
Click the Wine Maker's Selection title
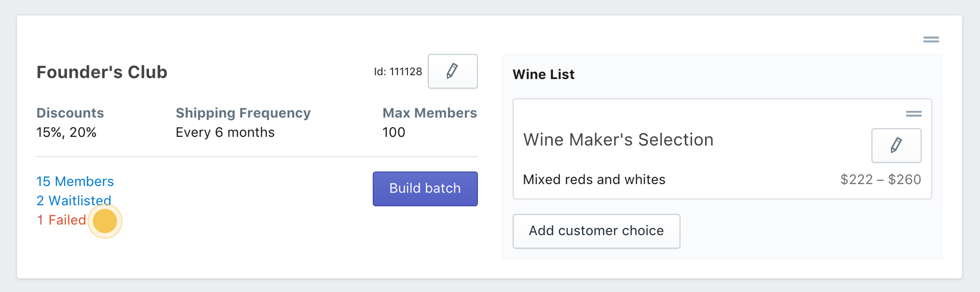click(618, 140)
